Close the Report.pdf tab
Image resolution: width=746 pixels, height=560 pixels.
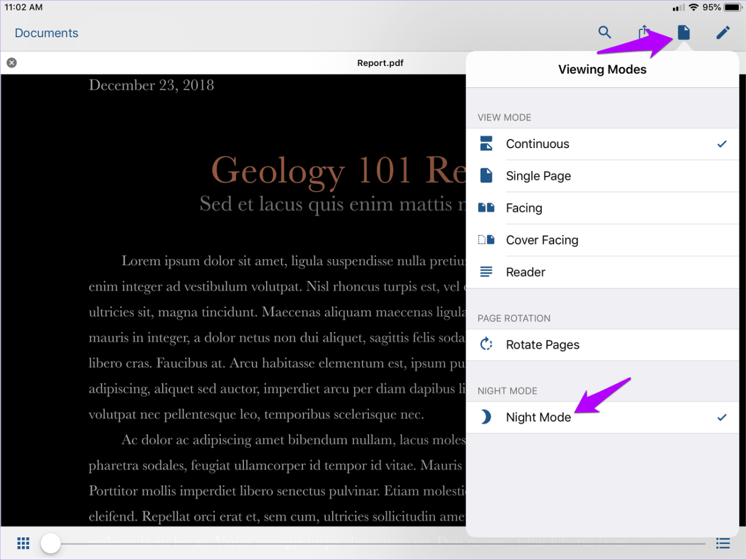(x=12, y=62)
